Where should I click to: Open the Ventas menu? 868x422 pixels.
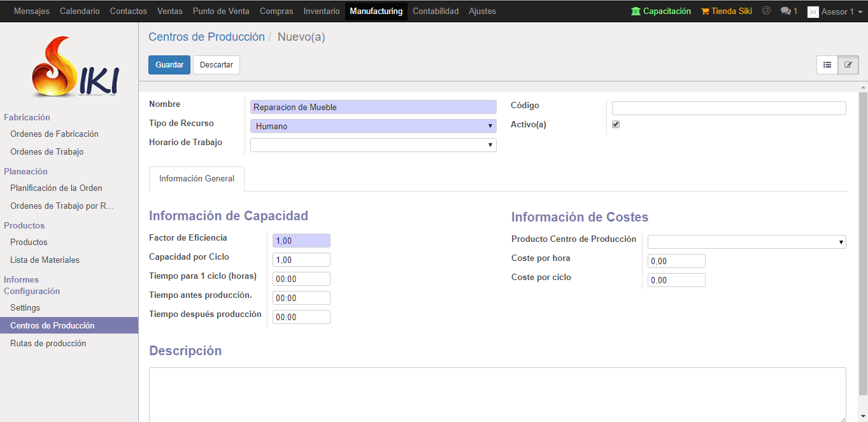click(x=170, y=11)
